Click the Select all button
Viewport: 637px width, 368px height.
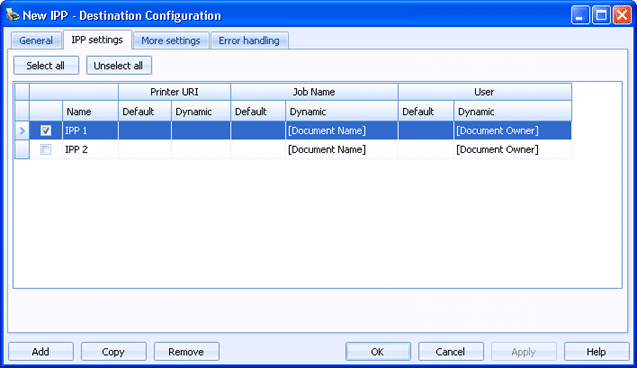click(x=46, y=65)
